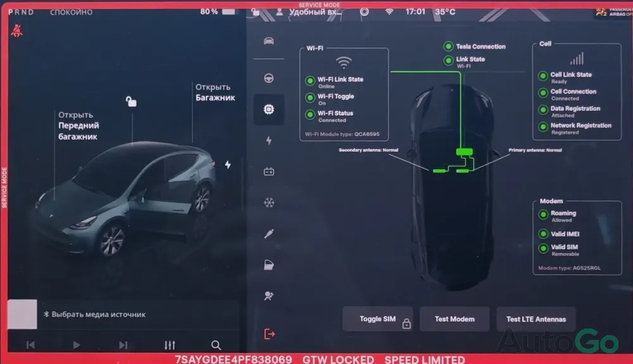633x364 pixels.
Task: Tap the battery 80 % indicator
Action: point(218,11)
